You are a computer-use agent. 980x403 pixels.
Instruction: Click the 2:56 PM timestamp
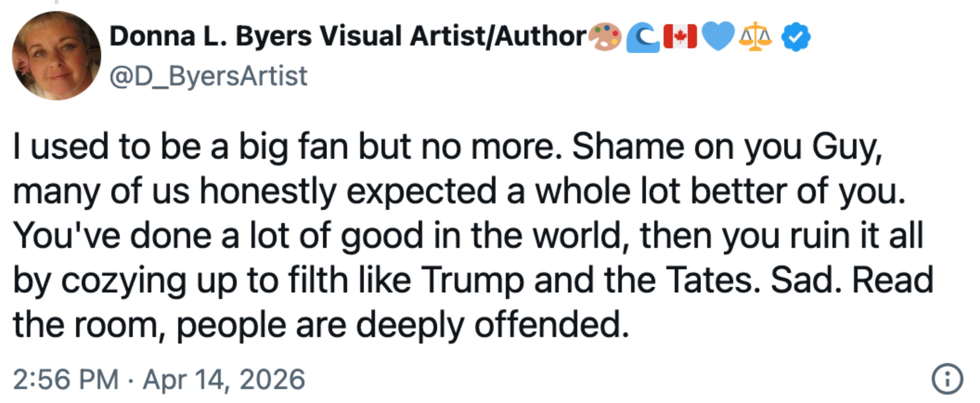click(x=66, y=379)
